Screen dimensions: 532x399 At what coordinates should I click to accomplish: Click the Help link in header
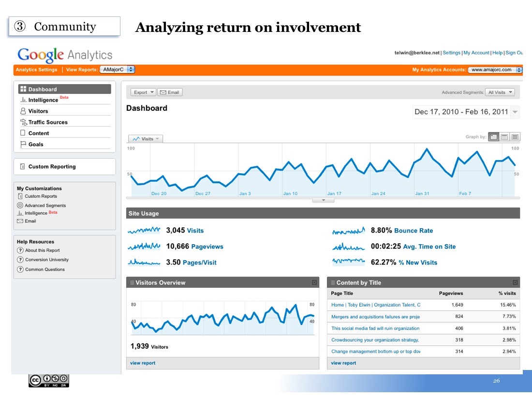click(x=497, y=53)
